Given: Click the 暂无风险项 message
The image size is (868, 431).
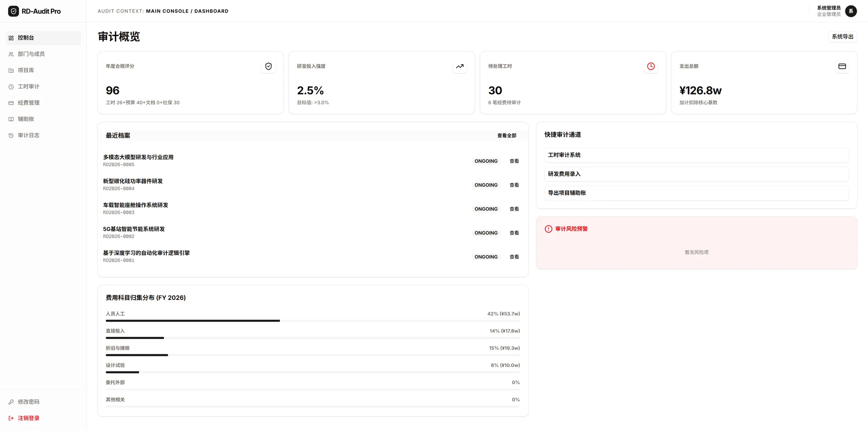Looking at the screenshot, I should (x=697, y=253).
